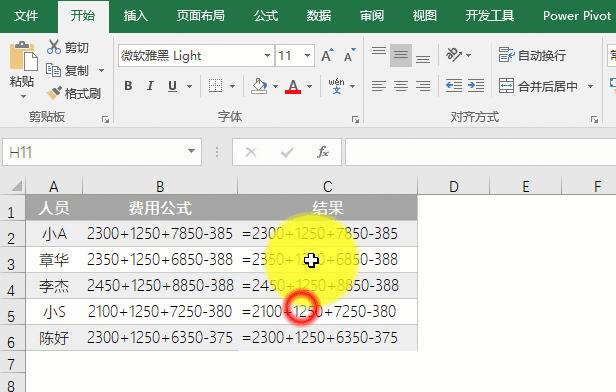This screenshot has height=392, width=616.
Task: Open the font color dropdown arrow
Action: (310, 86)
